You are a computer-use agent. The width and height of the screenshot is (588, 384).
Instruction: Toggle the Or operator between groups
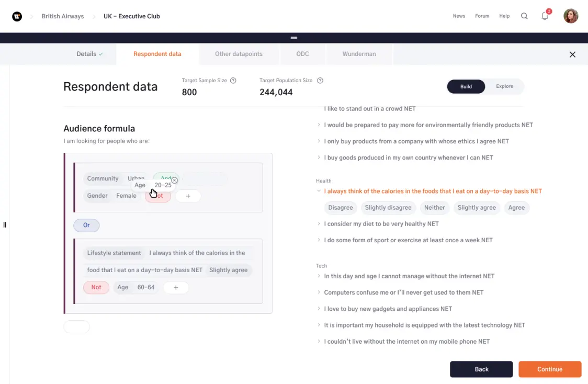click(87, 225)
